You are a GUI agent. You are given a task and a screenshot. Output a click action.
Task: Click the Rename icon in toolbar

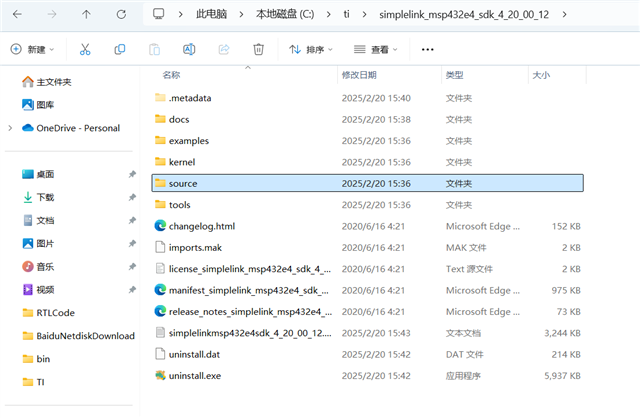tap(189, 49)
